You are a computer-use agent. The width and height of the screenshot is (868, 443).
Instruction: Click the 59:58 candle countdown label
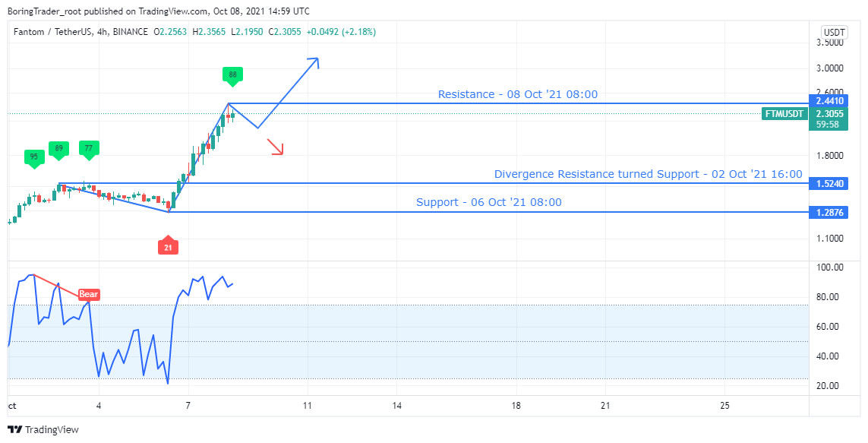click(829, 125)
